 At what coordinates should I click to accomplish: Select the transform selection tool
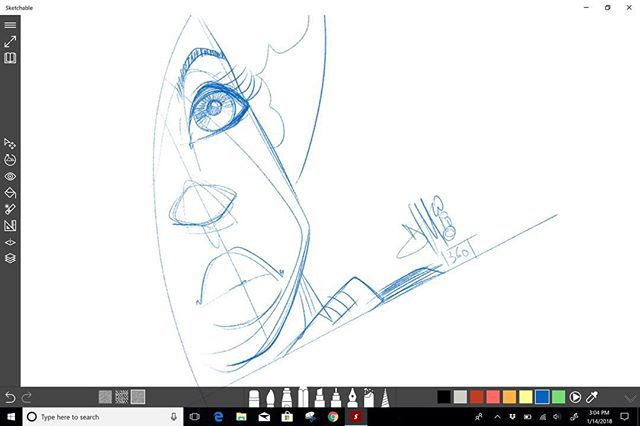point(10,143)
